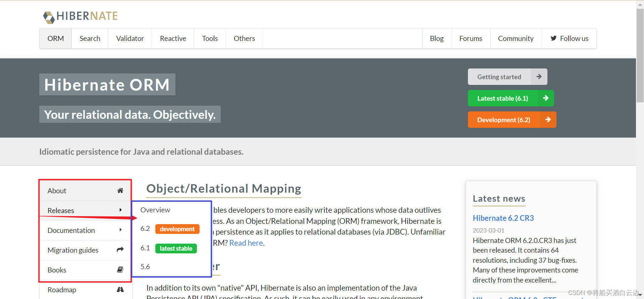Image resolution: width=644 pixels, height=299 pixels.
Task: Click Development (6.2) button
Action: [512, 120]
